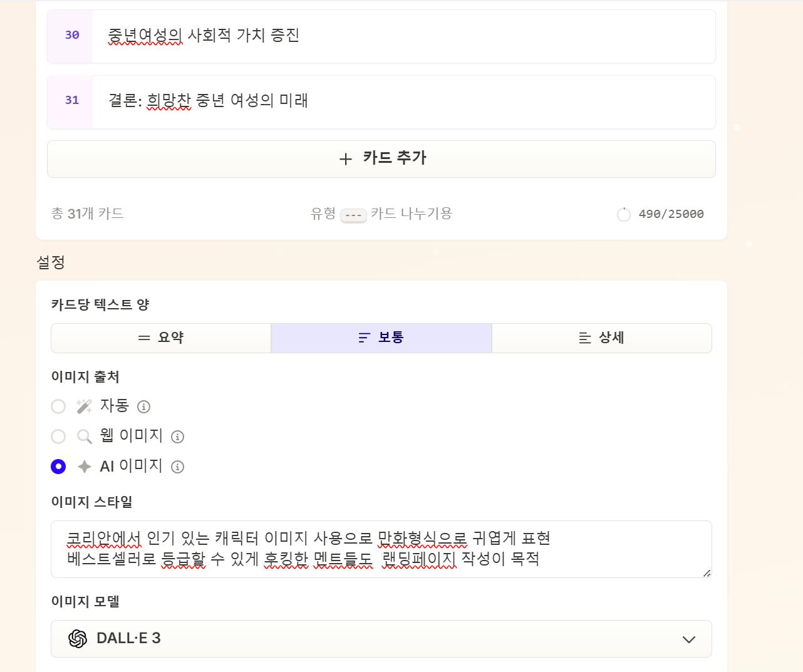Click the chevron arrow in image model selector

point(688,639)
